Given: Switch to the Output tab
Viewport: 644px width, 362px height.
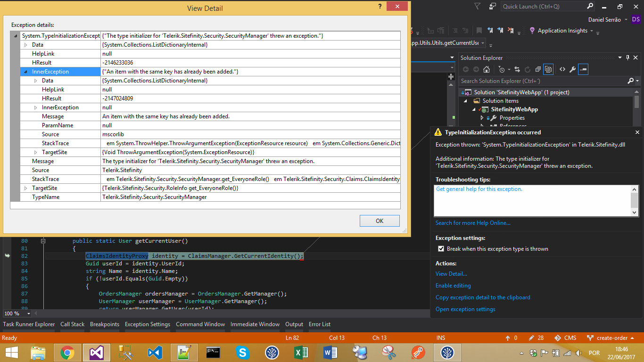Looking at the screenshot, I should pyautogui.click(x=294, y=324).
